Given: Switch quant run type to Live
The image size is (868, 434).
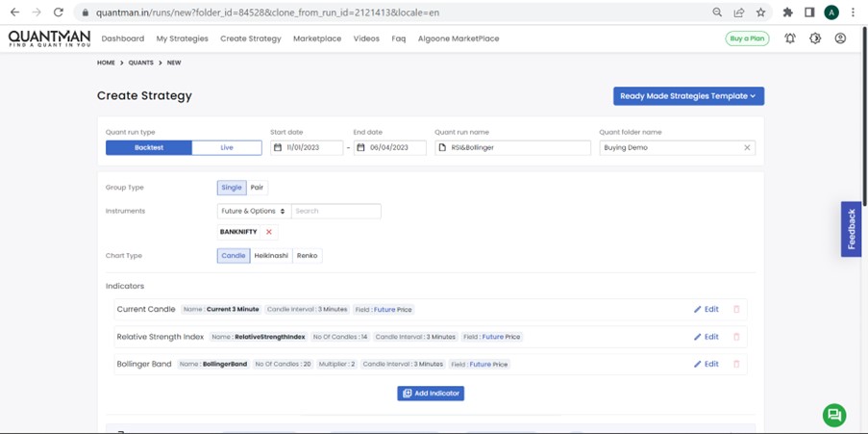Looking at the screenshot, I should point(227,147).
